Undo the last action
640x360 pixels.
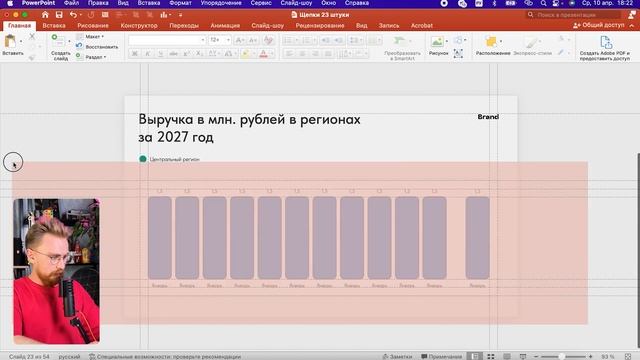pos(73,15)
